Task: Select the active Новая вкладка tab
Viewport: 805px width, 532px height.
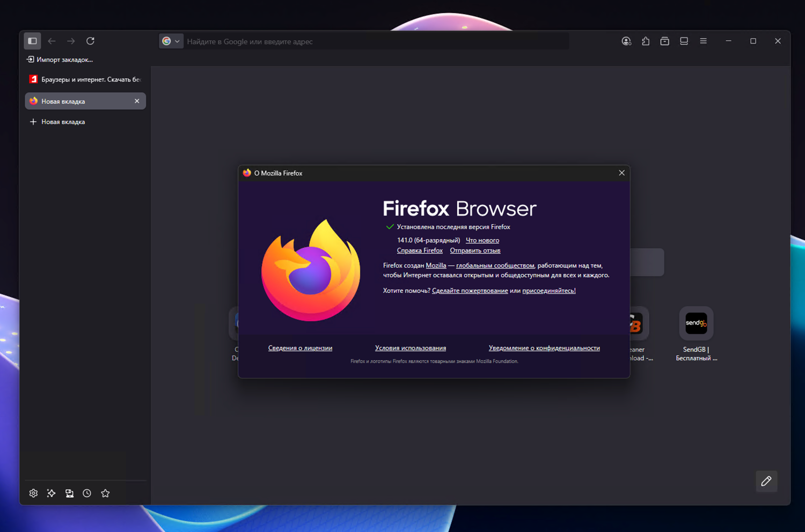Action: pyautogui.click(x=85, y=101)
